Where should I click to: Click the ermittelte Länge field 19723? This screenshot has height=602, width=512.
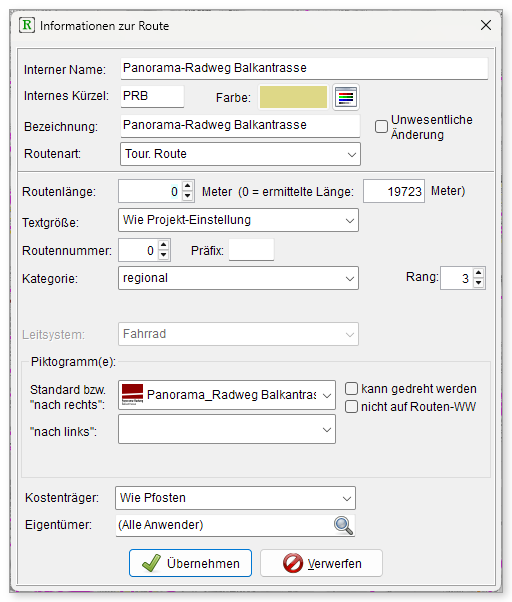tap(394, 191)
